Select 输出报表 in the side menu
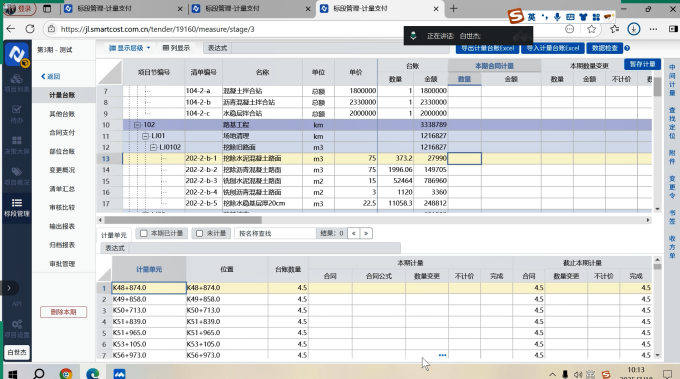This screenshot has width=680, height=379. pos(62,226)
